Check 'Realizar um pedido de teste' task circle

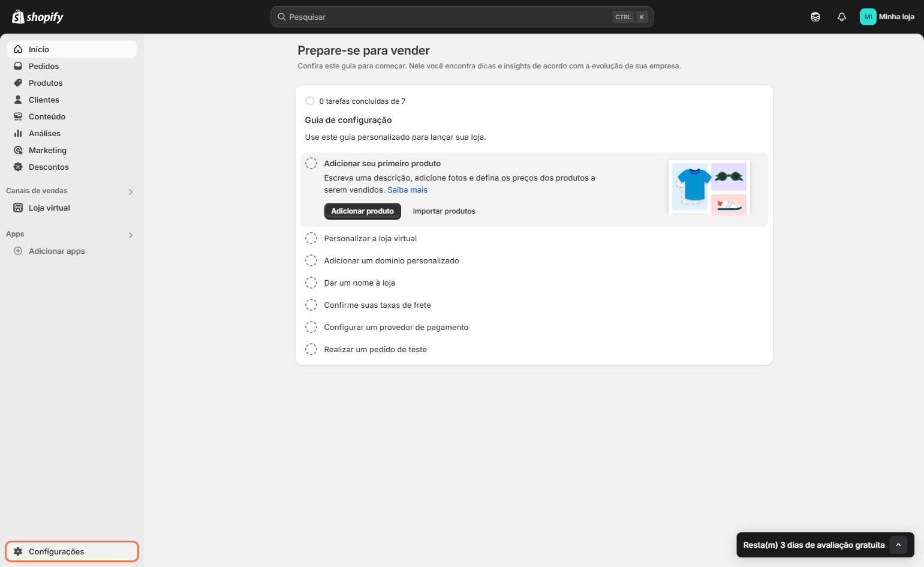311,349
